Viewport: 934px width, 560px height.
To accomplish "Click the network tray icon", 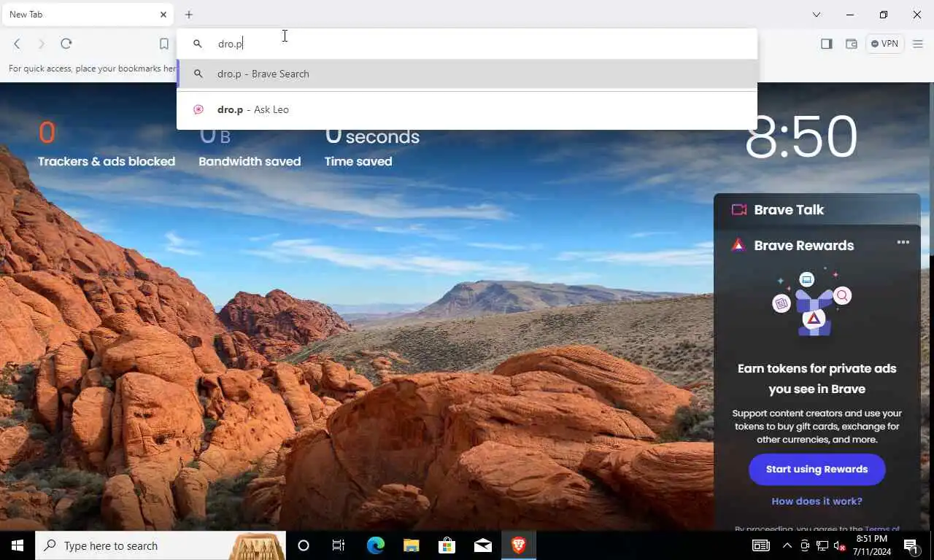I will point(822,545).
